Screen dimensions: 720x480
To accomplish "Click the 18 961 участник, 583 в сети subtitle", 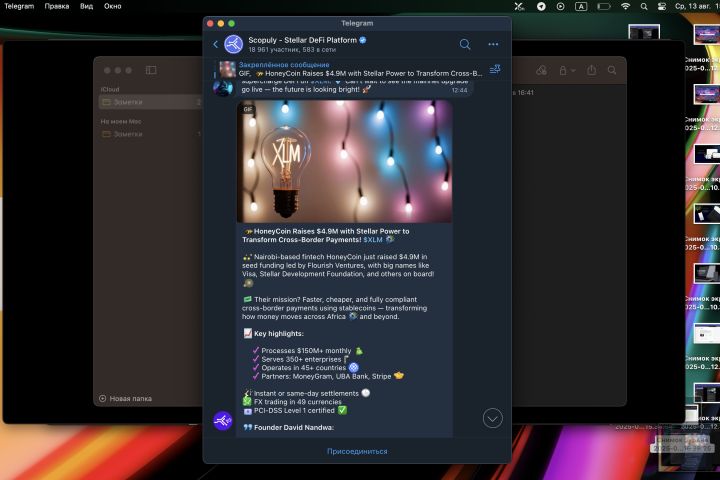I will 292,50.
